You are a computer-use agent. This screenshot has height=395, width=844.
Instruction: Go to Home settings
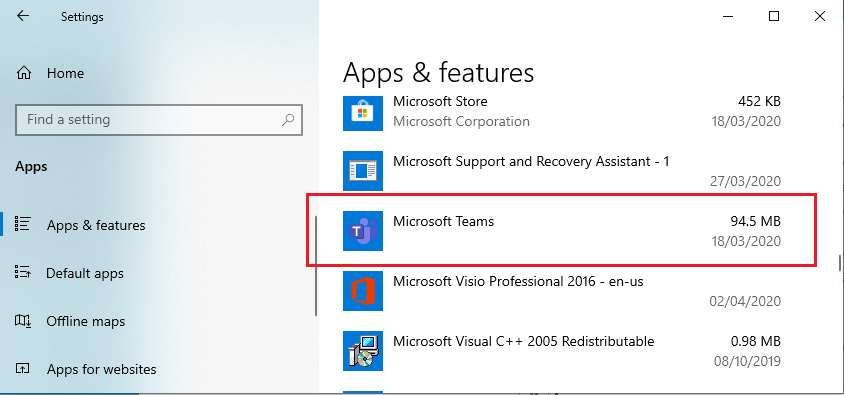[x=65, y=73]
